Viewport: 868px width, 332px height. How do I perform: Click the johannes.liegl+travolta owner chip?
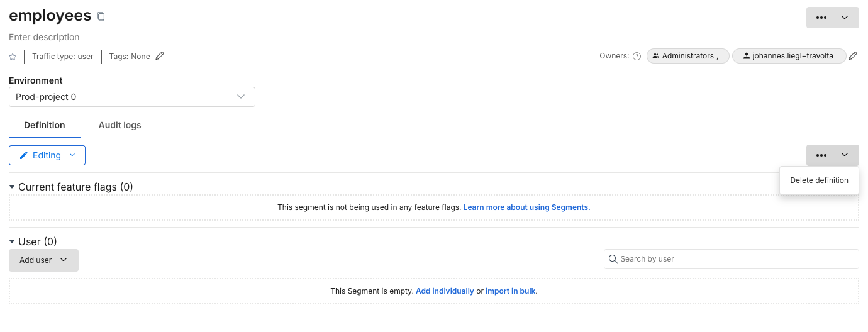[788, 56]
